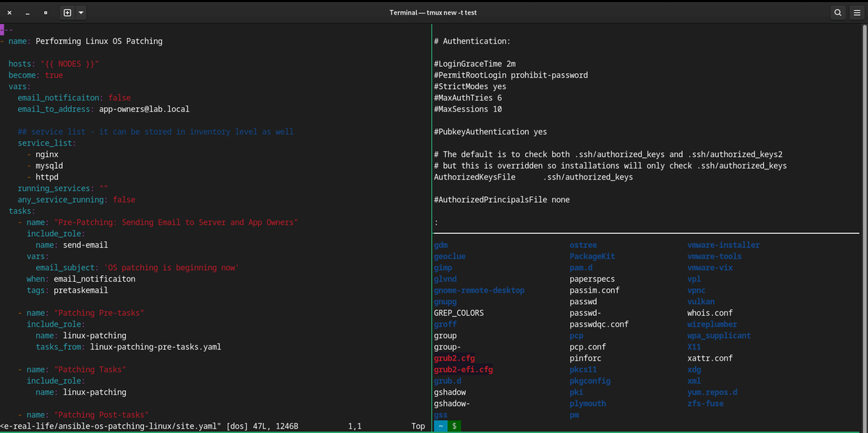The image size is (868, 433).
Task: Click the 'AuthorizedKeysFile' setting line
Action: coord(534,177)
